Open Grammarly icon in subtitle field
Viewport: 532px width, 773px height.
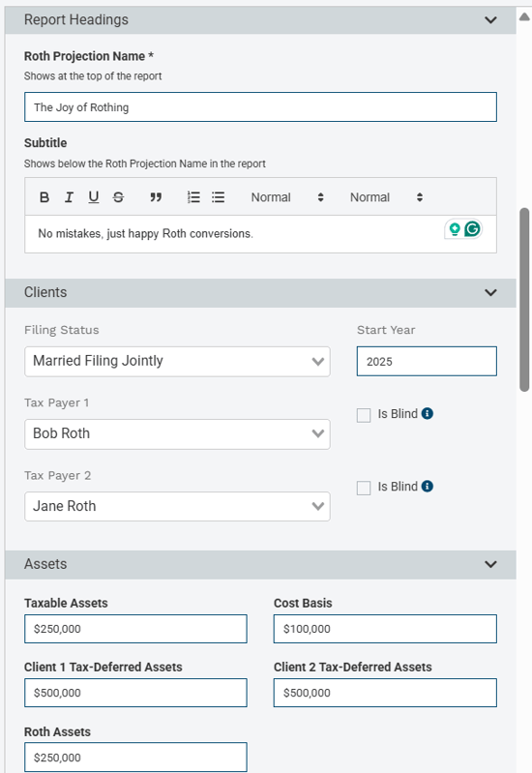[472, 228]
